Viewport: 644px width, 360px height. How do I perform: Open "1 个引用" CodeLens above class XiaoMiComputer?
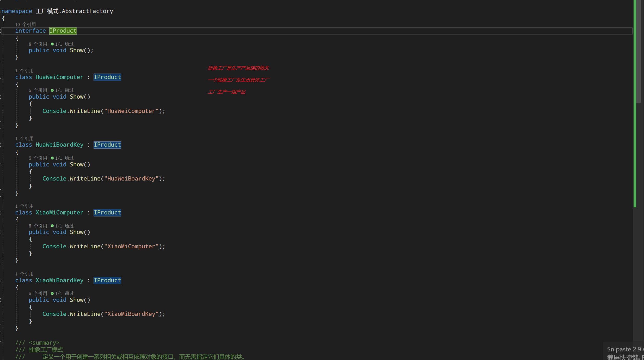point(24,206)
